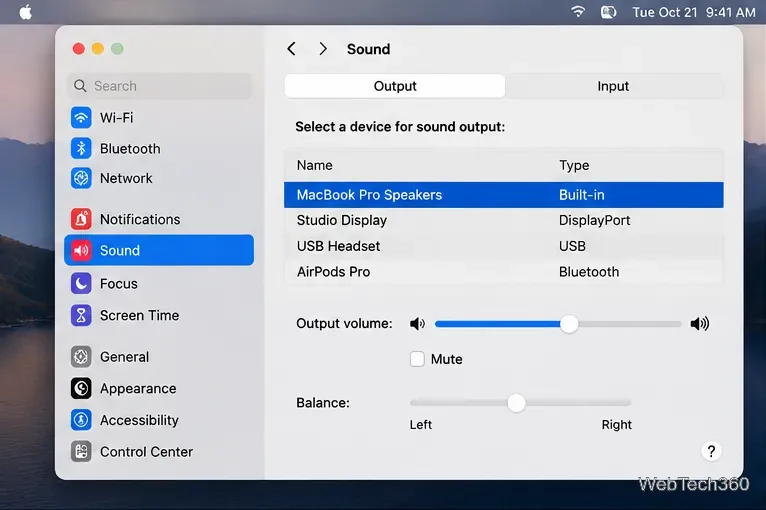Viewport: 766px width, 510px height.
Task: Click the Type column header
Action: pos(574,165)
